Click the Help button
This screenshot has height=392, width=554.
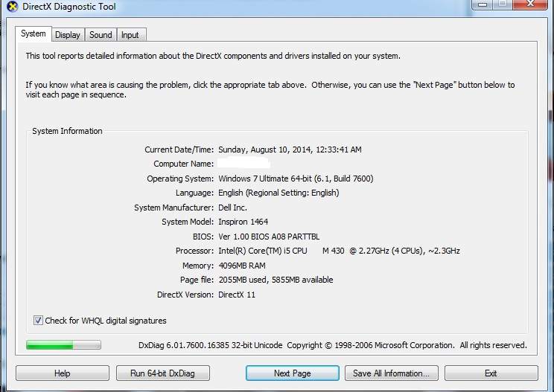tap(63, 373)
